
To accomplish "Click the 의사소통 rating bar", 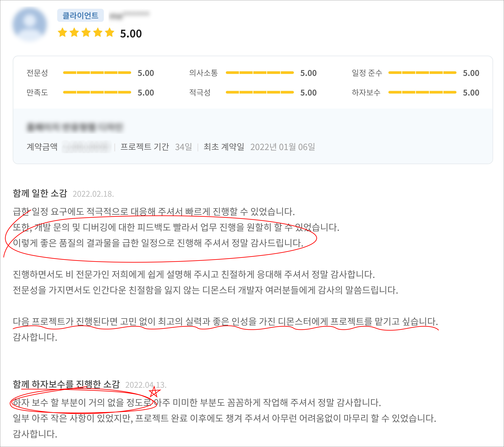I will [260, 73].
